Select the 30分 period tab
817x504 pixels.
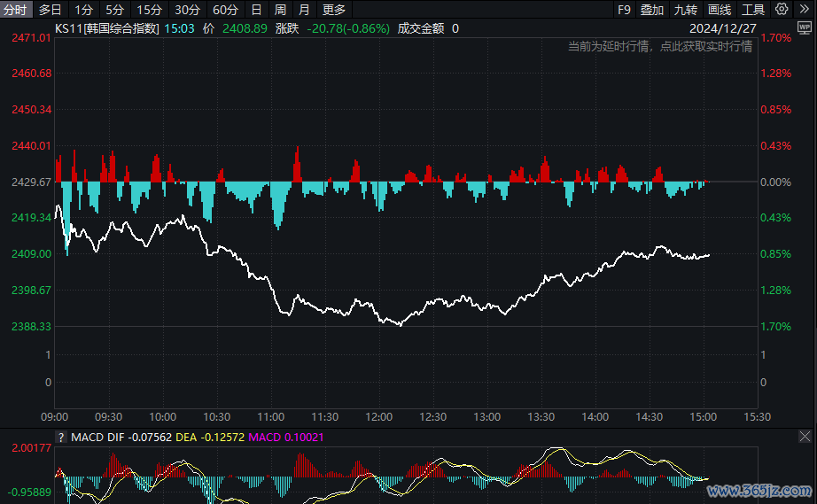[x=187, y=10]
